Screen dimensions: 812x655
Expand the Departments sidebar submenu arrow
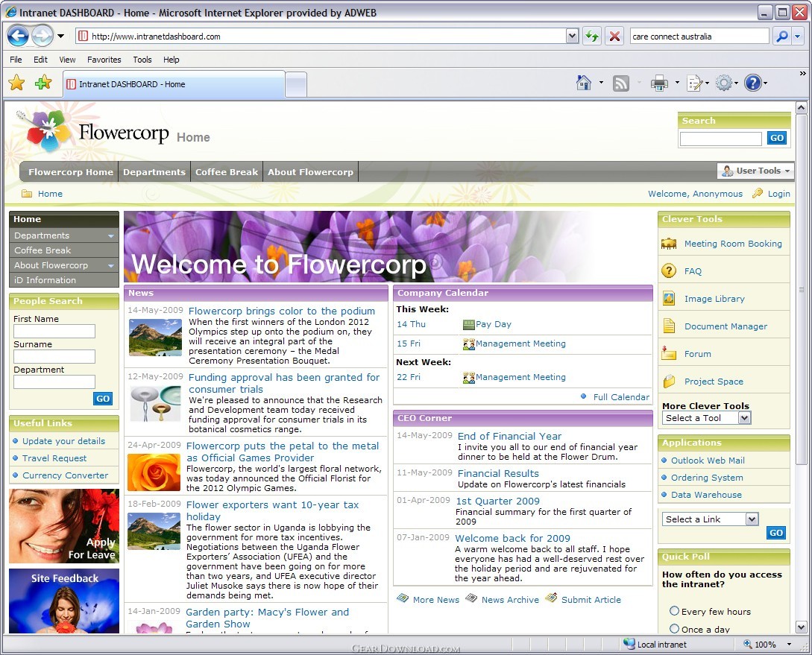click(111, 236)
